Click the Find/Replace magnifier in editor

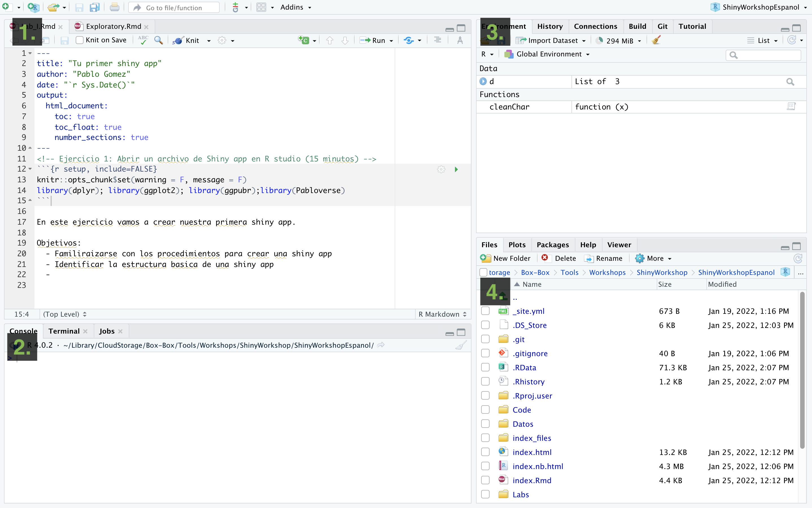pyautogui.click(x=158, y=40)
